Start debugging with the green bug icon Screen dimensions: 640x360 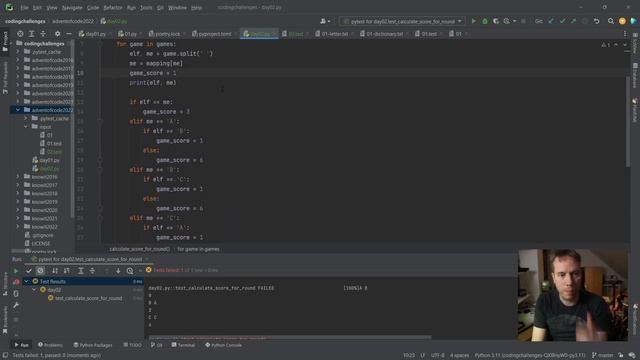pos(485,21)
